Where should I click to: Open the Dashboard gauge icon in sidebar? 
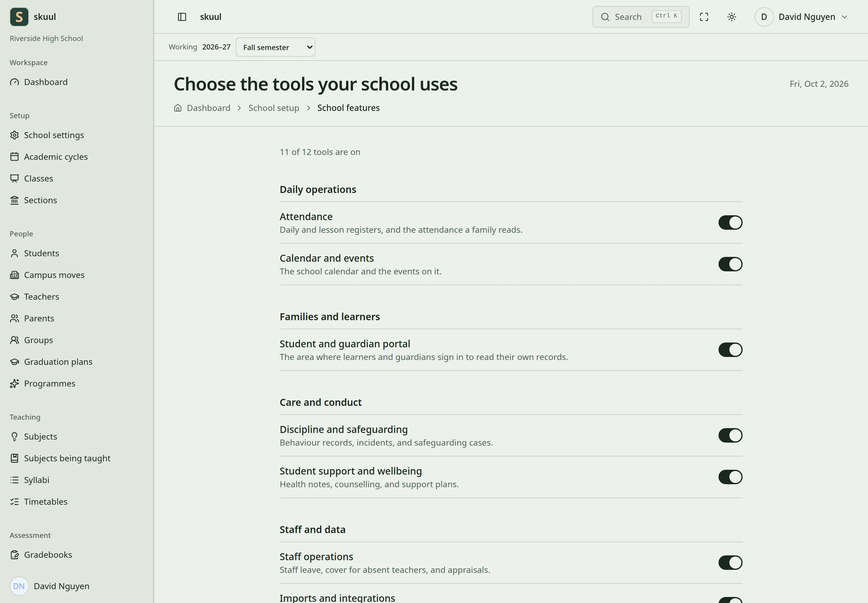point(14,82)
